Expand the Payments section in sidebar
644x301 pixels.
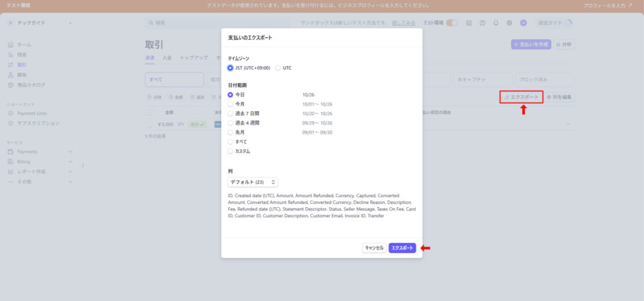click(x=40, y=152)
